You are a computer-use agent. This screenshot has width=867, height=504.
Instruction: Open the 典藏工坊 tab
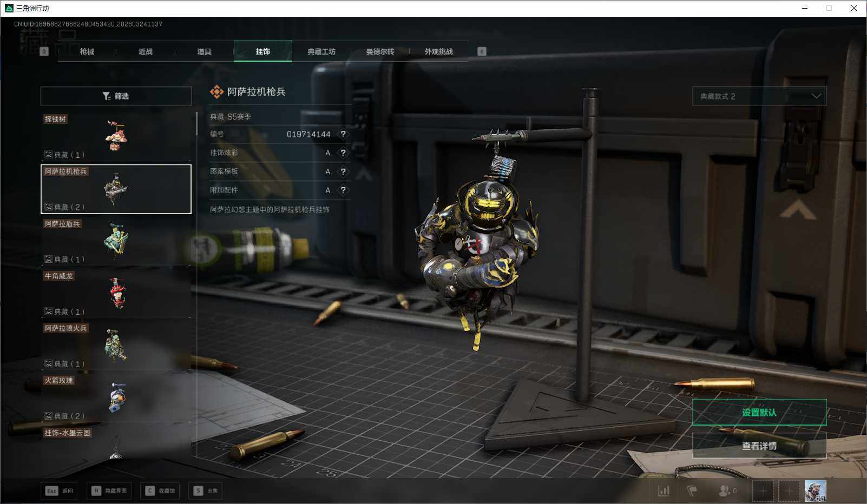pos(321,51)
